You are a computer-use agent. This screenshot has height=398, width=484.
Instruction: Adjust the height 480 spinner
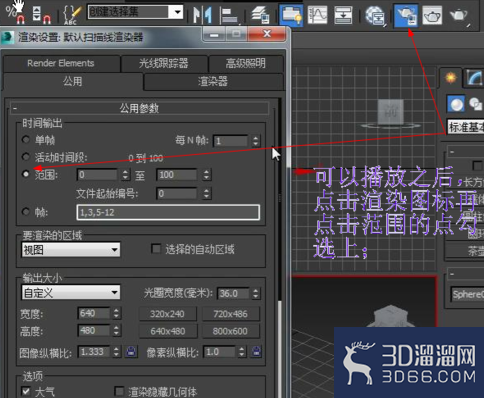click(x=116, y=331)
